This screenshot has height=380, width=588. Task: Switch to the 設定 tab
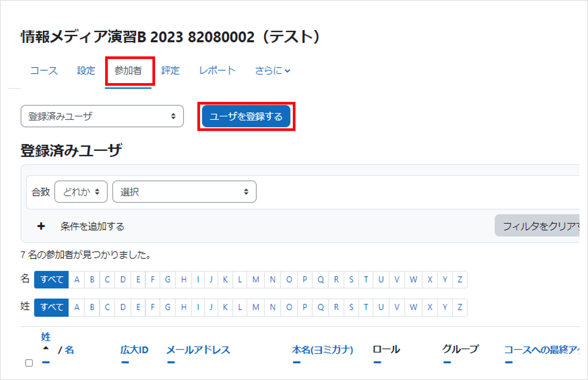click(86, 71)
